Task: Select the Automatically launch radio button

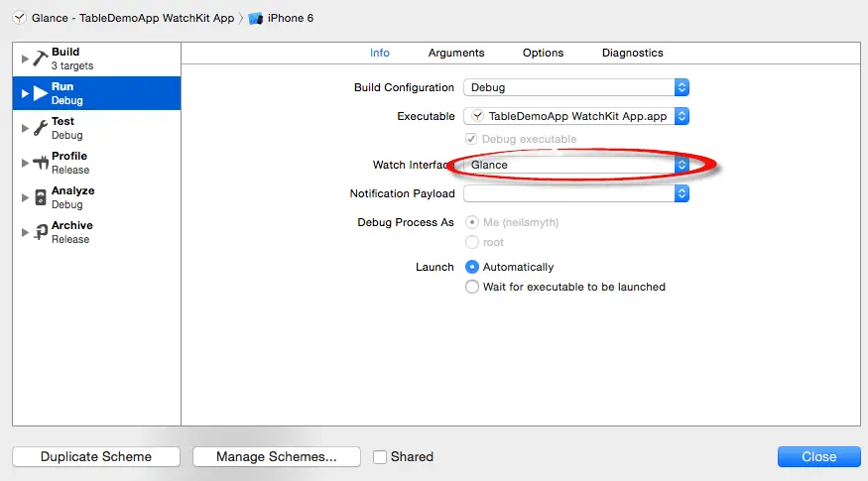Action: pos(472,267)
